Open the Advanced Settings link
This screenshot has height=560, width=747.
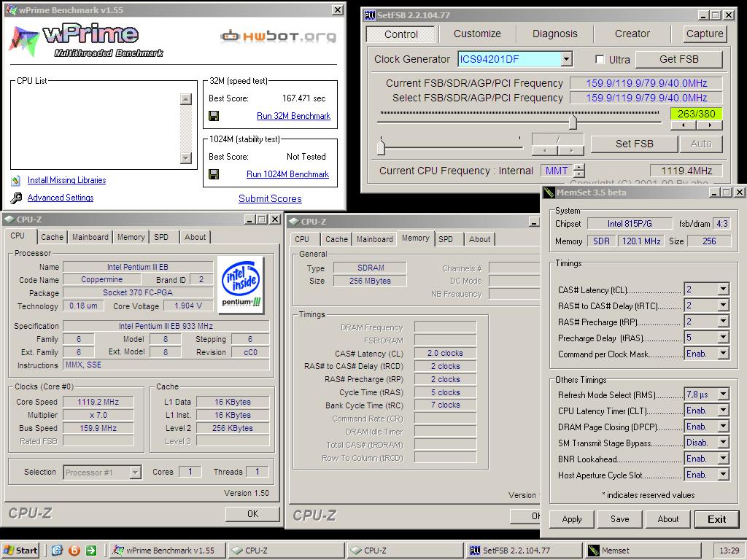pos(61,198)
